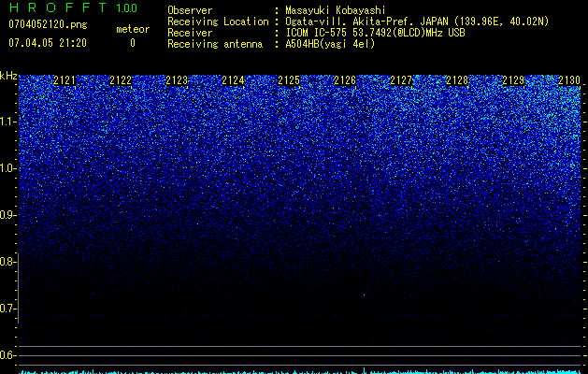This screenshot has height=374, width=588.
Task: Click the cyan signal level trace at bottom
Action: tap(300, 372)
